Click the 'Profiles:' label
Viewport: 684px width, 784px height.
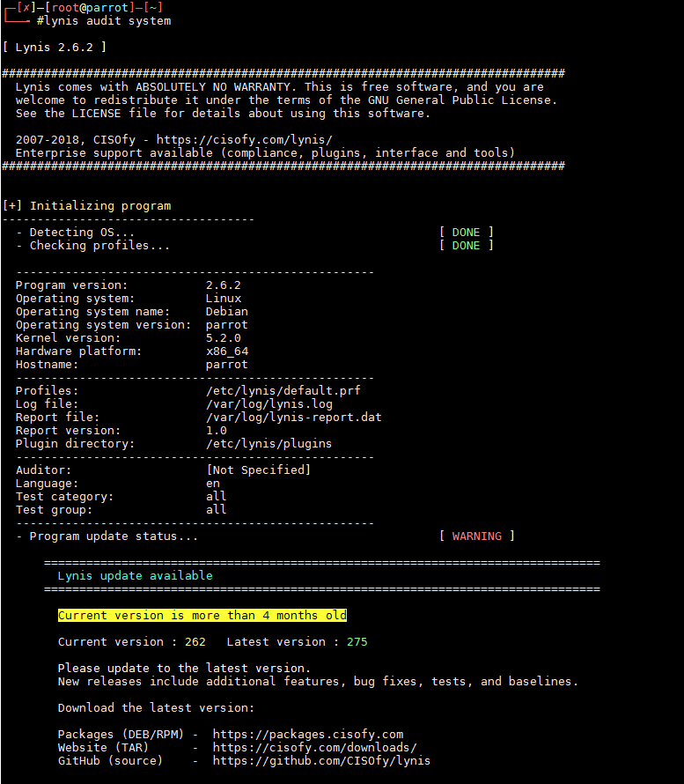pyautogui.click(x=47, y=390)
